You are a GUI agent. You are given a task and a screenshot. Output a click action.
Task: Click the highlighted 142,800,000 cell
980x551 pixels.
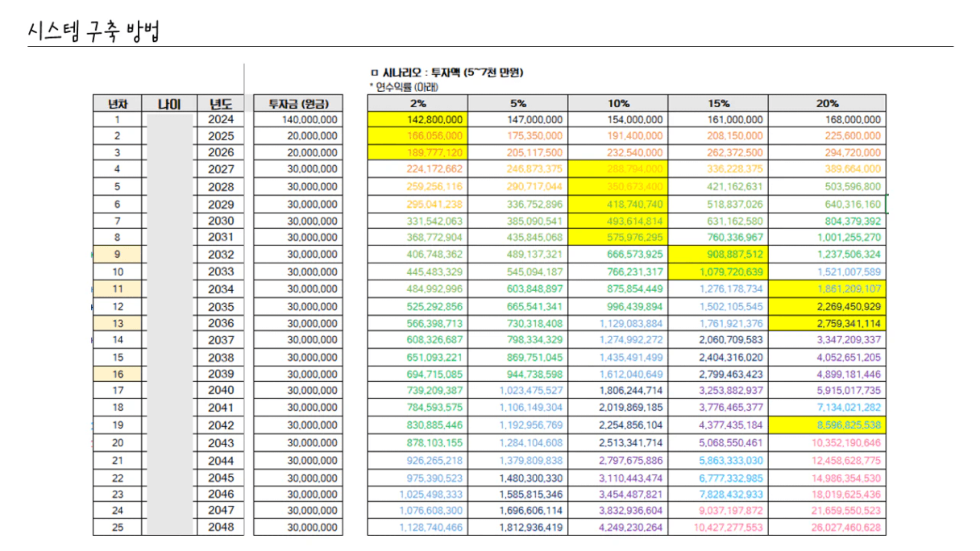tap(417, 119)
